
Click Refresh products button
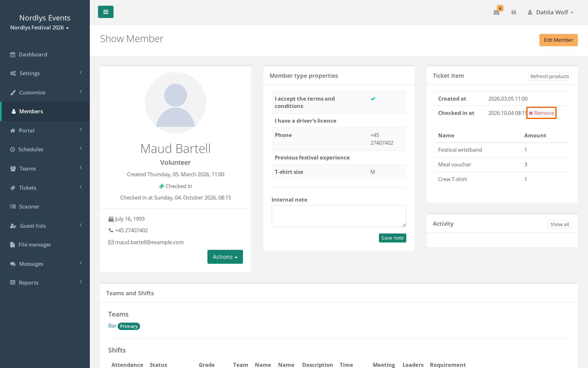(549, 76)
